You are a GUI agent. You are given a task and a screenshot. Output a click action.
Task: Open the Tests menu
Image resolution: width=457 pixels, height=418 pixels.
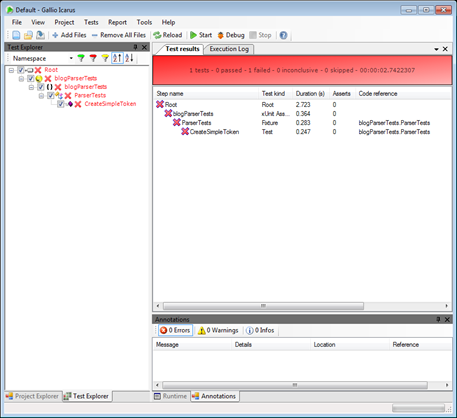91,22
